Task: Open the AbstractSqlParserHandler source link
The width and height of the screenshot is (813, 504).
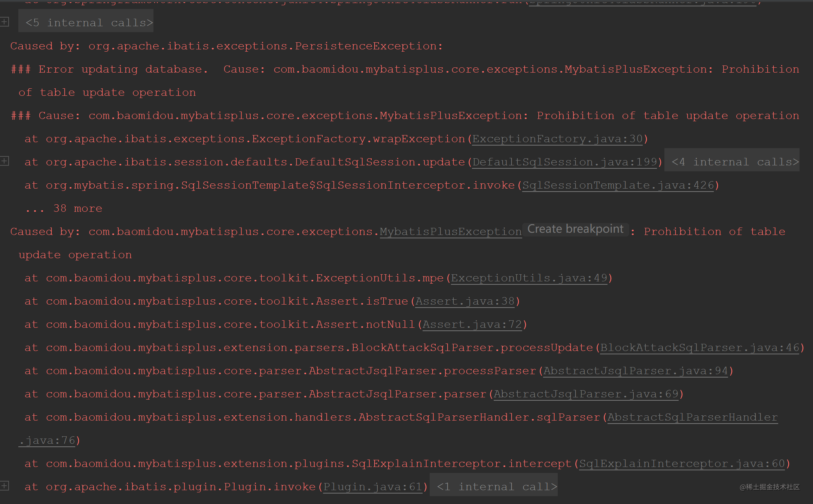Action: pyautogui.click(x=692, y=417)
